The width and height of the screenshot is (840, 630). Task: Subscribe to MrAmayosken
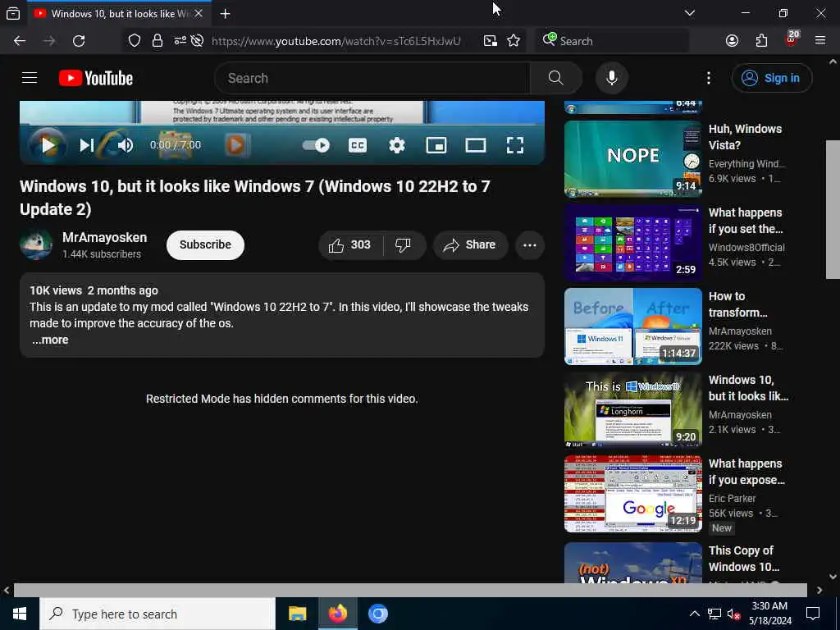(x=205, y=244)
